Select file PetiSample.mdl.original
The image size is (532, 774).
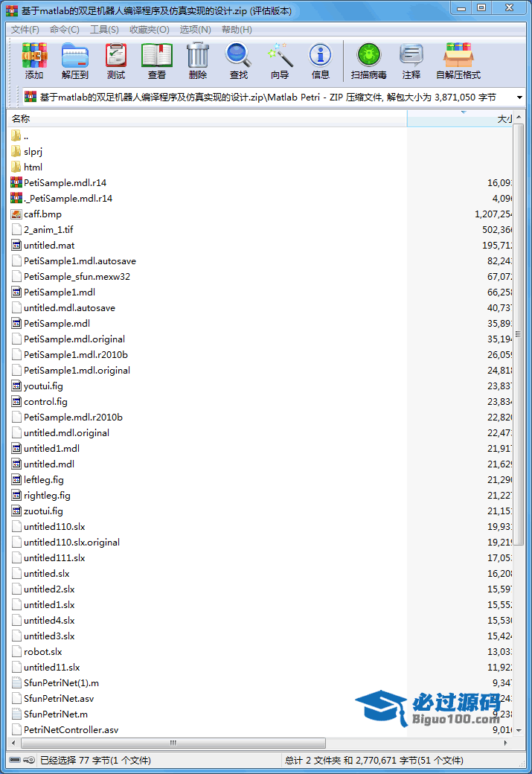click(x=74, y=339)
